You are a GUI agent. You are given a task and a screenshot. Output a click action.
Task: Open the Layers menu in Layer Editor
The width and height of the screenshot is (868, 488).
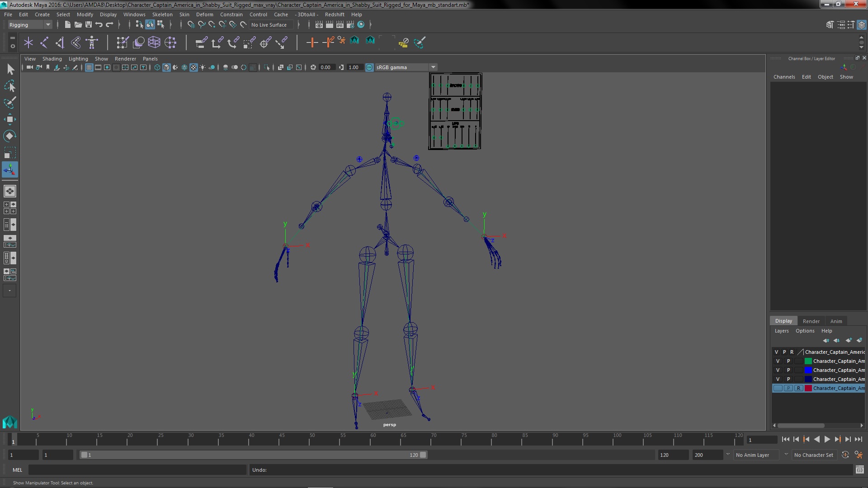781,331
